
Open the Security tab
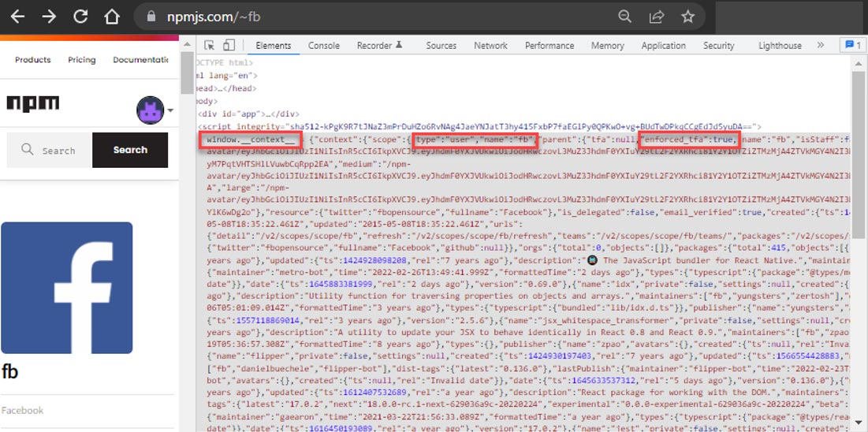(718, 46)
